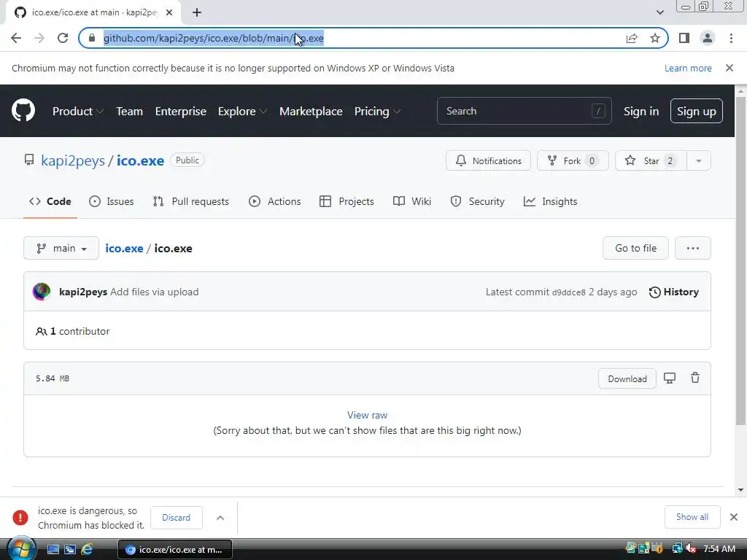Open the Wiki tab
Viewport: 747px width, 560px height.
point(412,201)
